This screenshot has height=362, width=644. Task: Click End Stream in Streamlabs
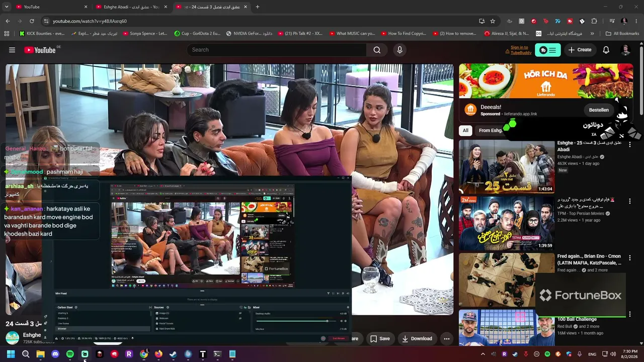[339, 338]
